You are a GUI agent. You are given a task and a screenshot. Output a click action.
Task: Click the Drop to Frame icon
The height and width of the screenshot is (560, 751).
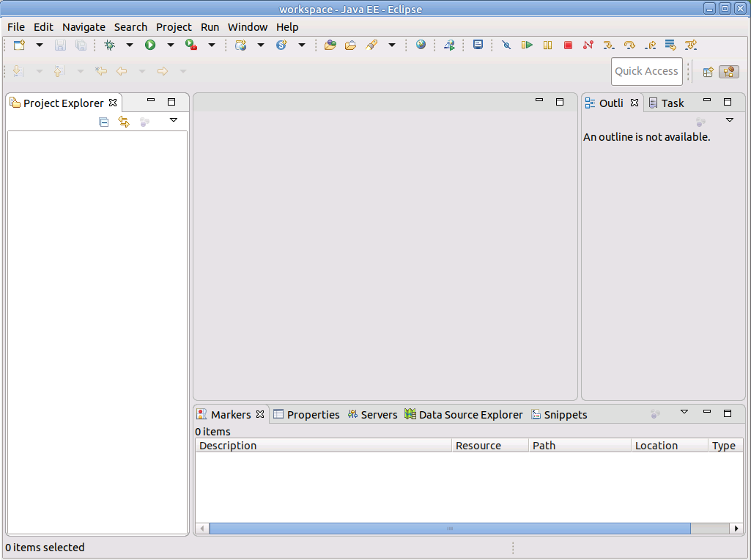click(670, 45)
